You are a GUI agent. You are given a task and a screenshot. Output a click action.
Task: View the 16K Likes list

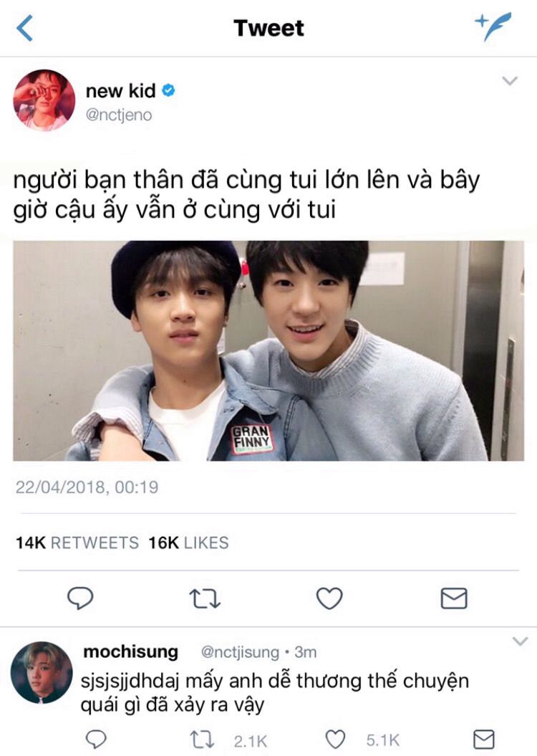tap(188, 543)
